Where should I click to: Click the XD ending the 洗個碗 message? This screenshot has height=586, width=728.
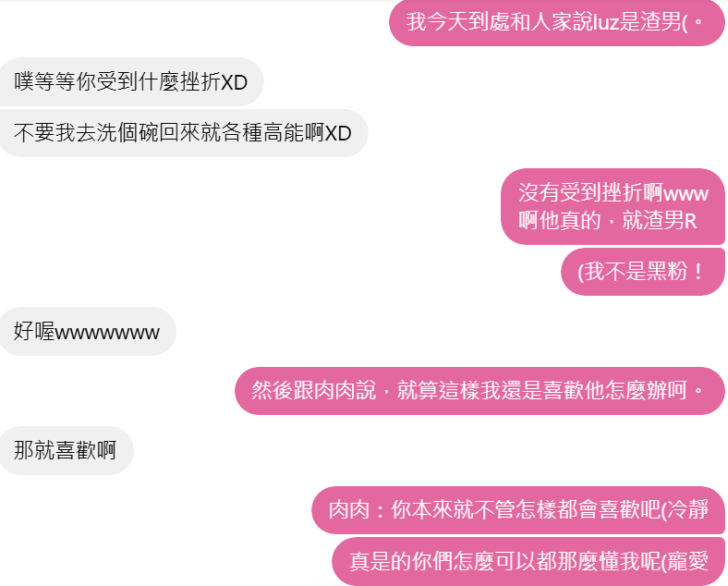point(338,134)
